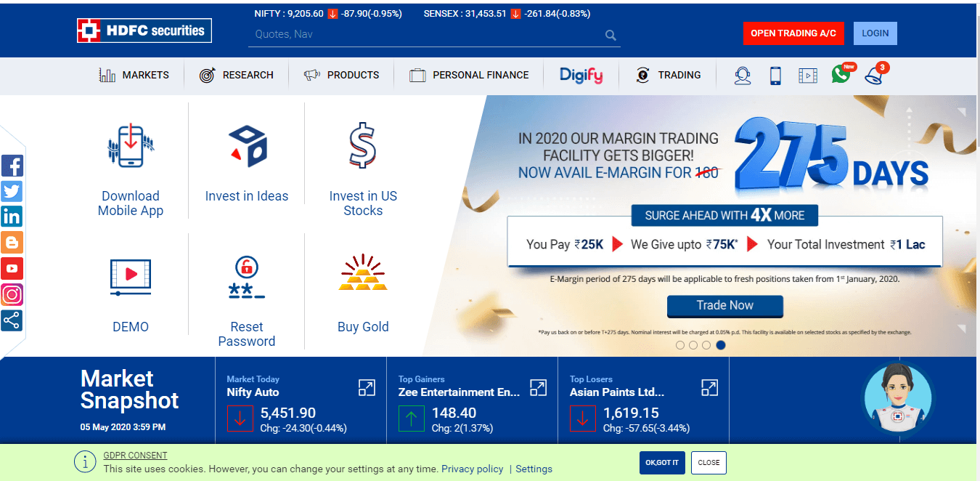Open the Instagram sidebar icon

tap(12, 294)
